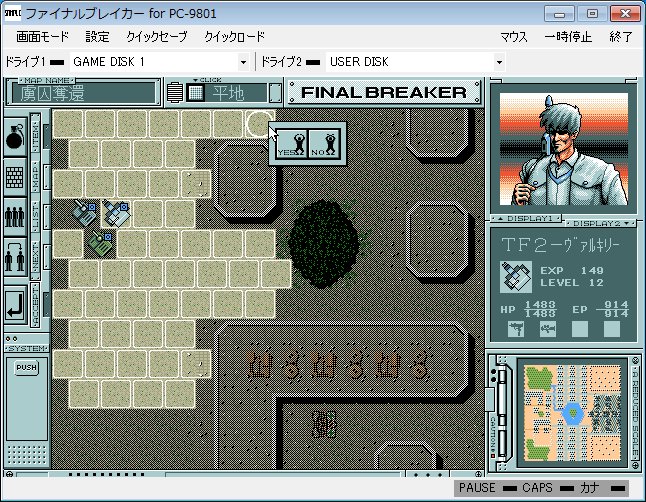The height and width of the screenshot is (502, 646).
Task: Click 一時停止 to pause emulation
Action: pos(568,37)
